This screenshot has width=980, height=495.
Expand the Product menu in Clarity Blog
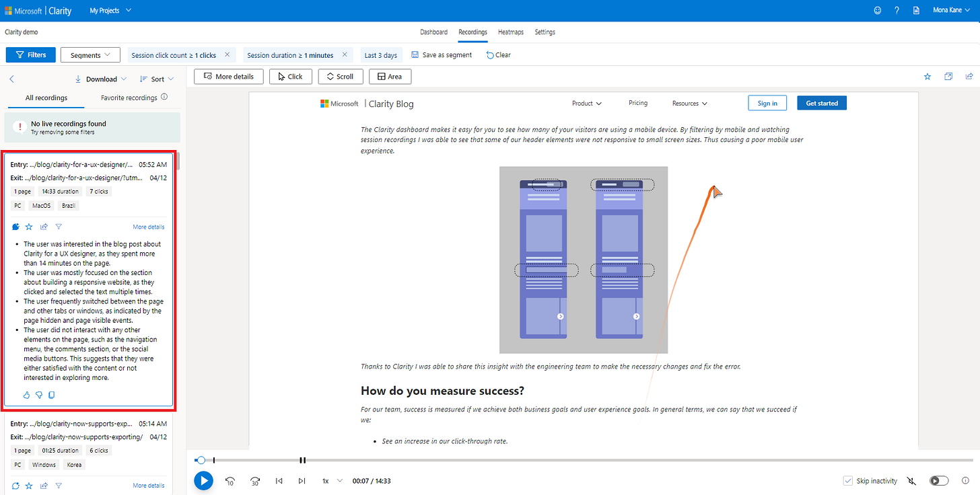(587, 104)
